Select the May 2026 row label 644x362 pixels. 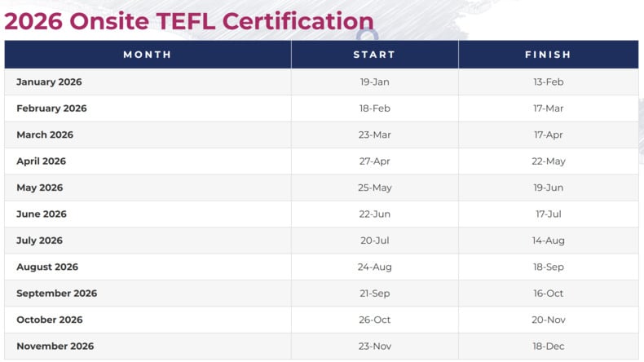pos(39,188)
